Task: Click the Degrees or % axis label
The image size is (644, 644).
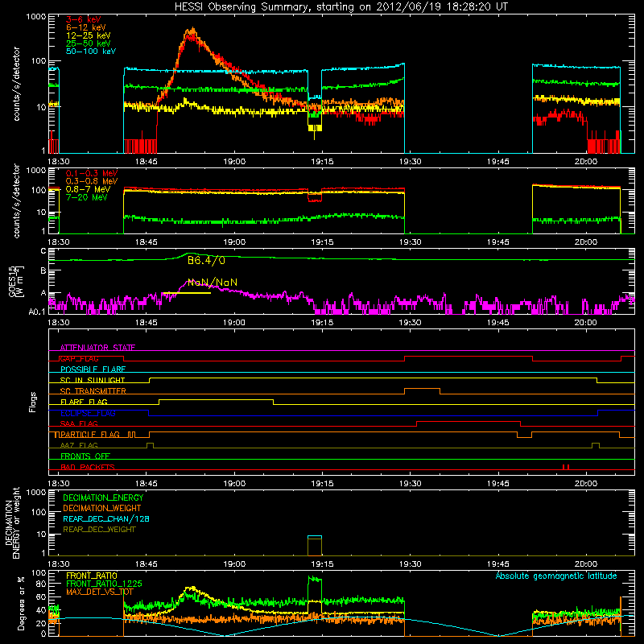Action: pos(20,603)
